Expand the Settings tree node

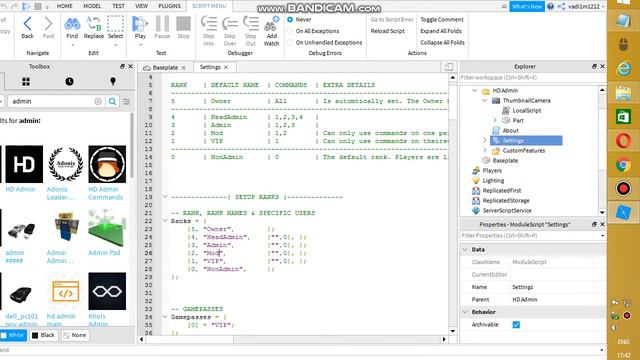click(x=484, y=140)
